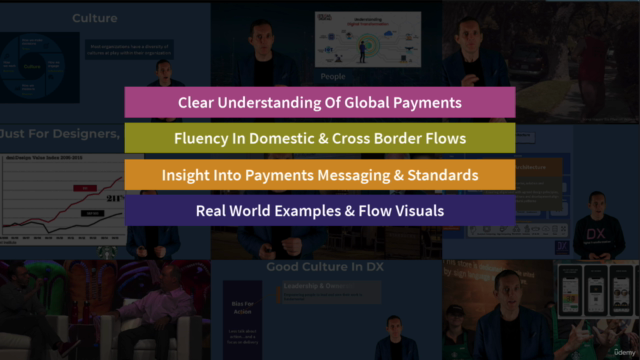Click the pink "Clear Understanding Of Global Payments" banner
Image resolution: width=640 pixels, height=360 pixels.
click(320, 102)
